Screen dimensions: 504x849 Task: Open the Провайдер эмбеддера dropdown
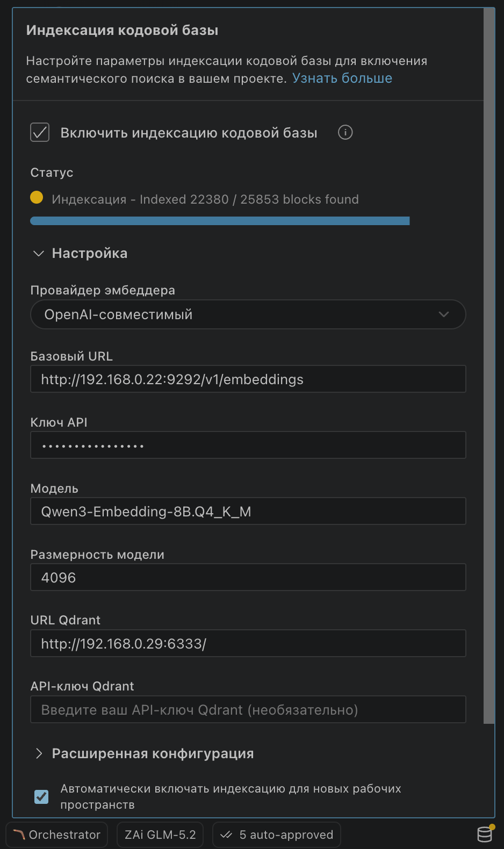pyautogui.click(x=248, y=314)
